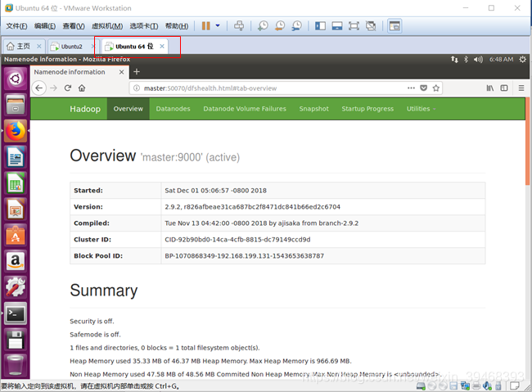This screenshot has height=392, width=532.
Task: Open the network indicator in Ubuntu panel
Action: click(454, 60)
